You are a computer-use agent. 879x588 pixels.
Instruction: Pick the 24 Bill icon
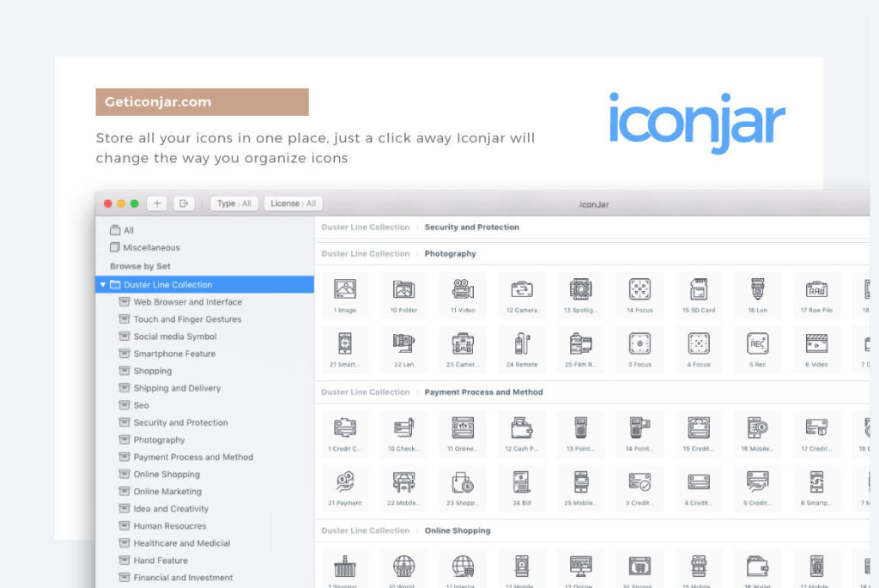pos(521,482)
